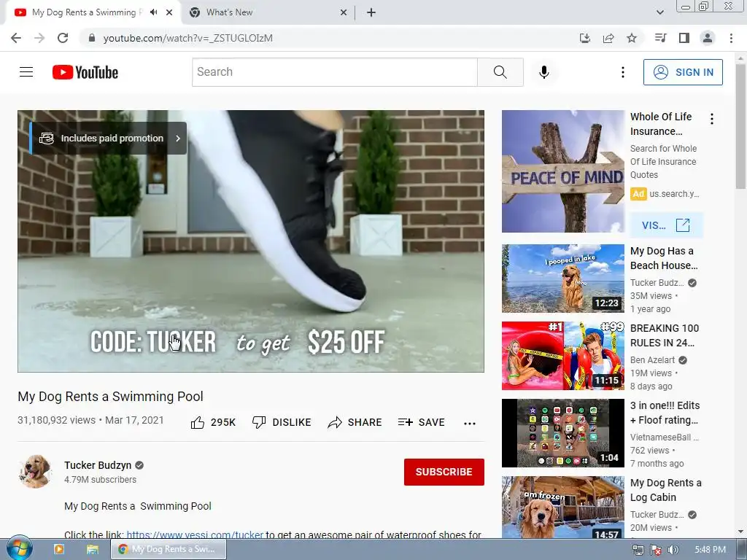Click the red SUBSCRIBE button
This screenshot has width=747, height=560.
444,472
